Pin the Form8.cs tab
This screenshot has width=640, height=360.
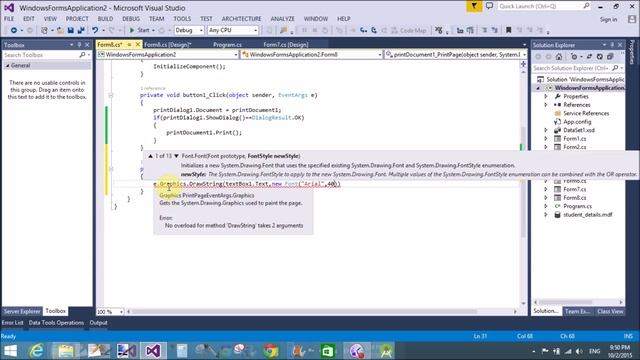129,44
